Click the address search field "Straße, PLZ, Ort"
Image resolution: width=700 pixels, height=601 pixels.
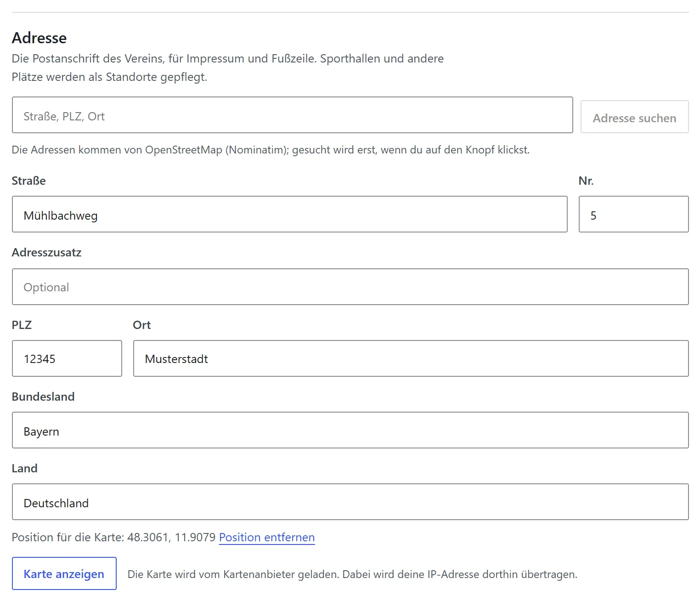(292, 115)
